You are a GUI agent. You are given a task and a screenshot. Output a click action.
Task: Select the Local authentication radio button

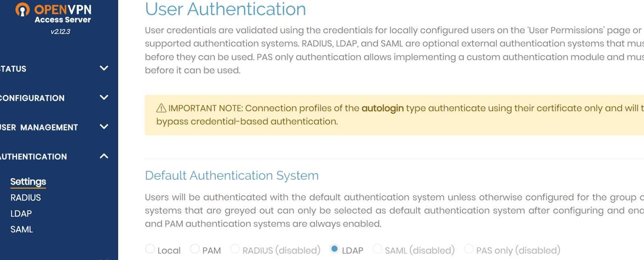150,249
